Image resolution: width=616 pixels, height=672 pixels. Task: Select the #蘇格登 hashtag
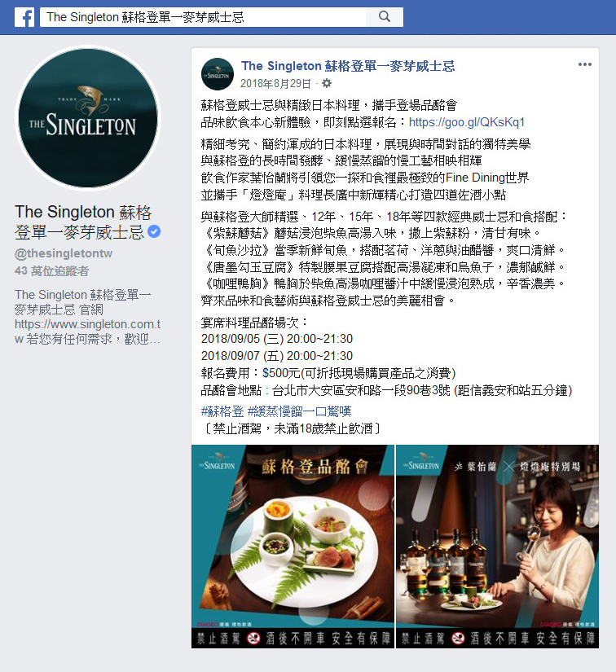pyautogui.click(x=222, y=411)
